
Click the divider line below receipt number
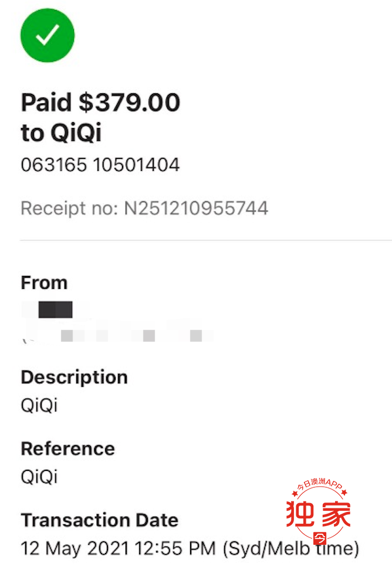[206, 241]
